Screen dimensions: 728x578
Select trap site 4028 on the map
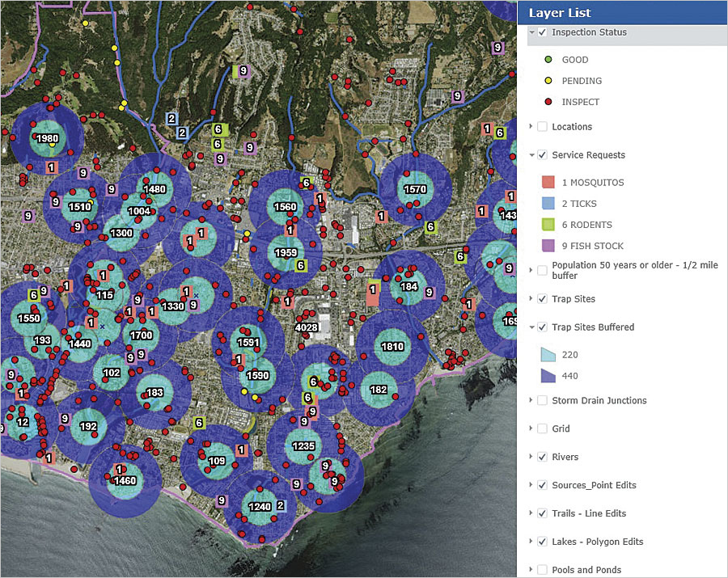[x=307, y=327]
